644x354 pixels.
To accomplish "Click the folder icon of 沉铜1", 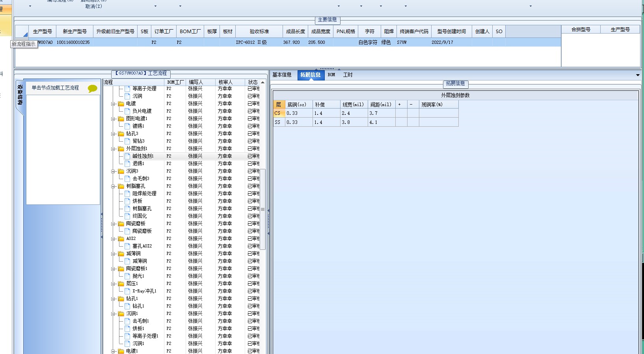I will click(x=121, y=314).
